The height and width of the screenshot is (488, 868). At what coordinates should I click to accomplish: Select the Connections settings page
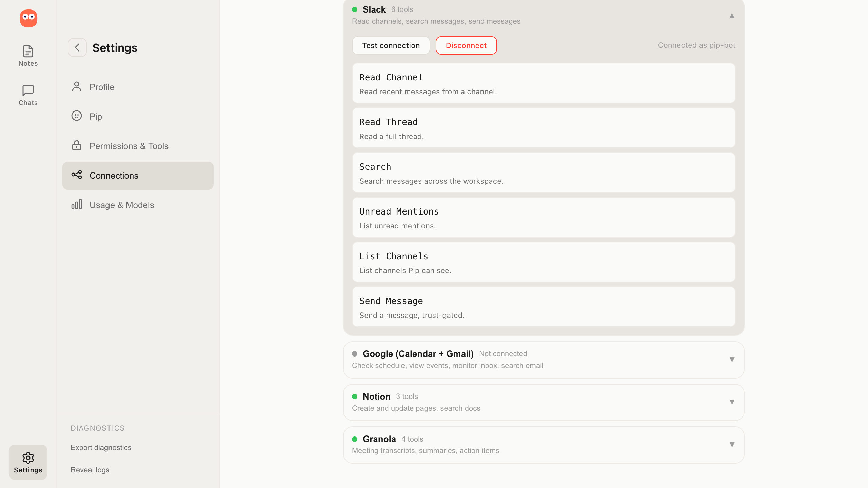138,176
